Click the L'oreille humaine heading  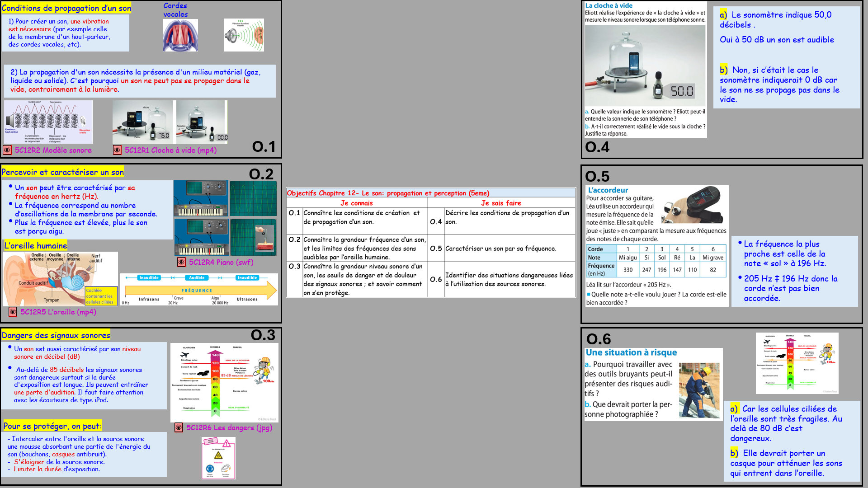point(36,246)
